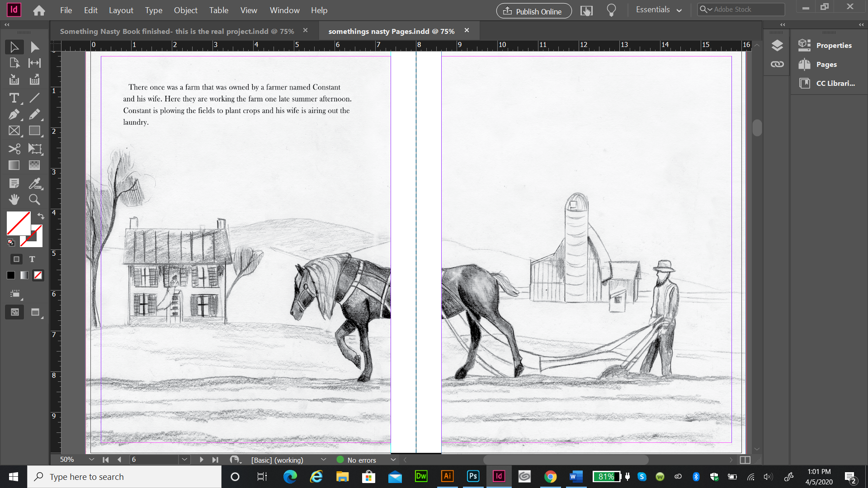The image size is (868, 488).
Task: Select the Pen tool
Action: pyautogui.click(x=14, y=114)
